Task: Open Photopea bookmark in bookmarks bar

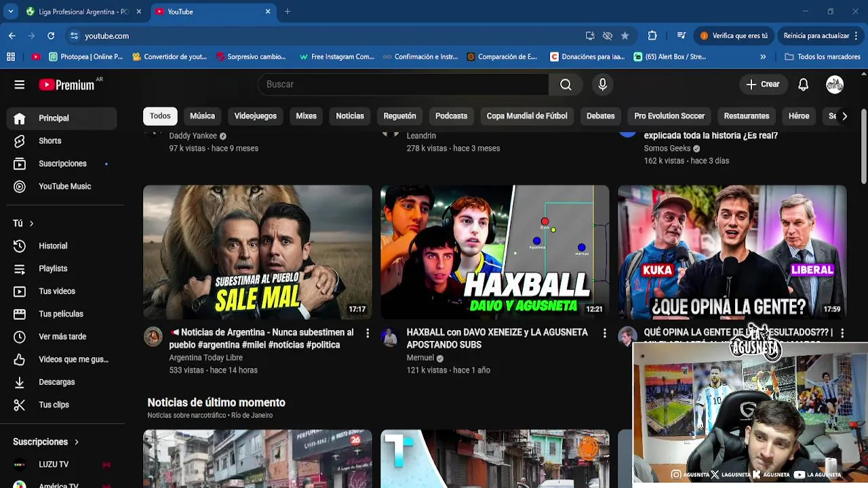Action: click(x=85, y=57)
